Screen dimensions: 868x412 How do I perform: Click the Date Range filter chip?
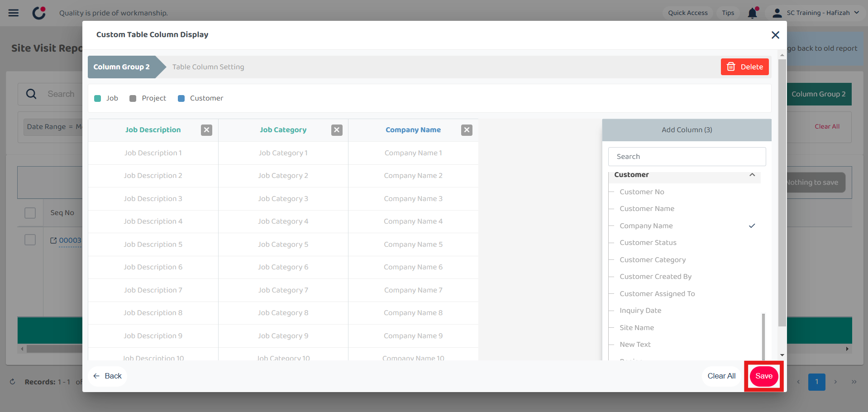53,127
